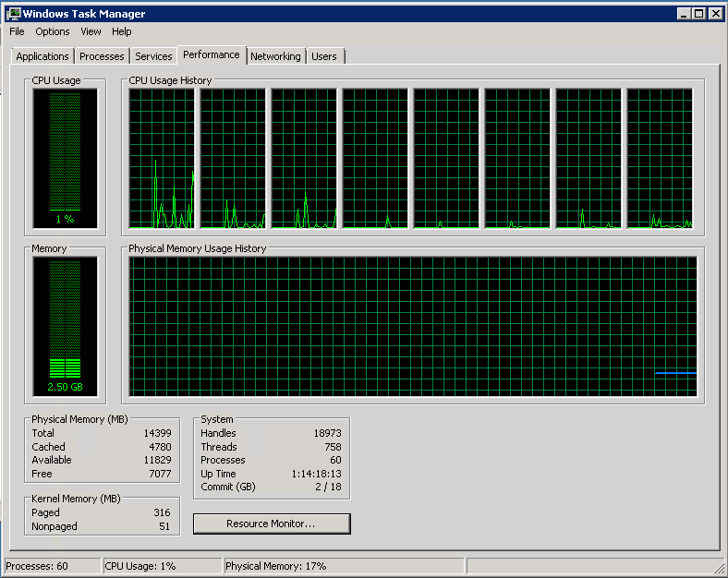Click the Up Time value 1:14:18:13
The image size is (728, 578).
(x=316, y=474)
